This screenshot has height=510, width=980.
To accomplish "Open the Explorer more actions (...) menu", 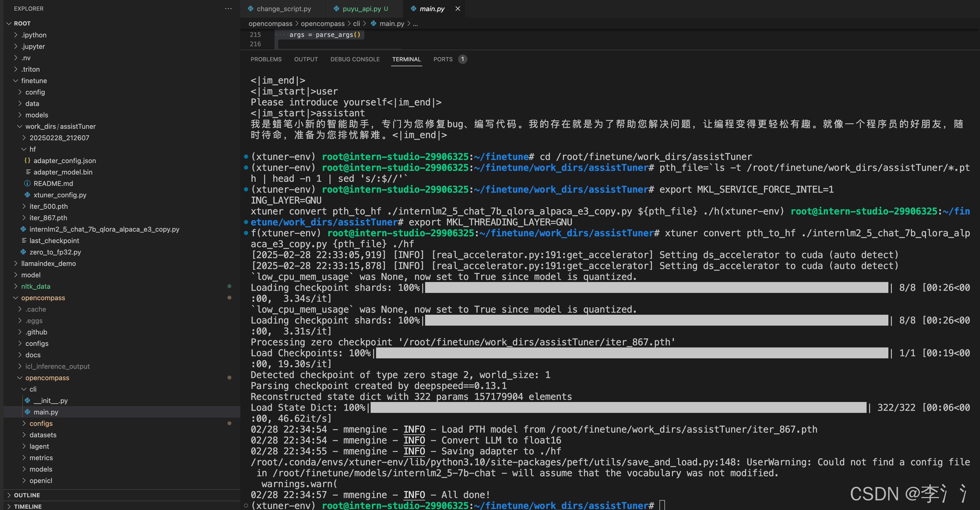I will coord(228,8).
